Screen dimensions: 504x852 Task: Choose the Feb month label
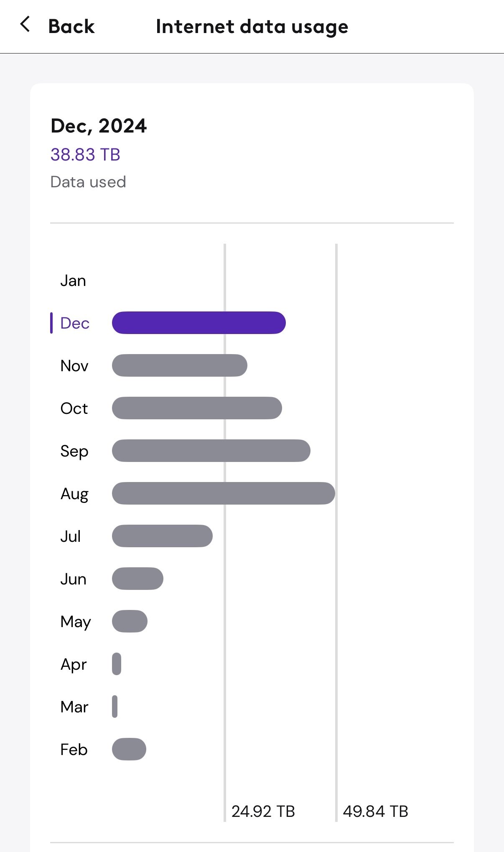click(x=74, y=750)
